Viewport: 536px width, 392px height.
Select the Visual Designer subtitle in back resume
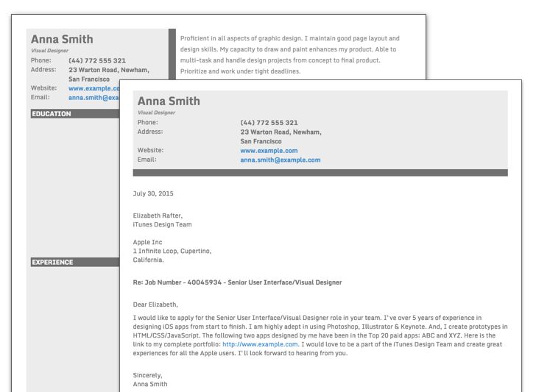[x=49, y=51]
